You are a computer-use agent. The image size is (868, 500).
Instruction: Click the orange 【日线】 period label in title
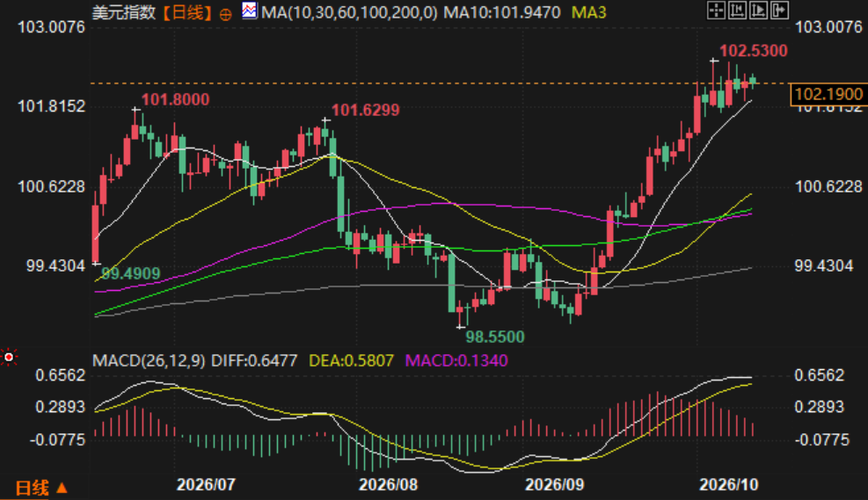click(187, 12)
